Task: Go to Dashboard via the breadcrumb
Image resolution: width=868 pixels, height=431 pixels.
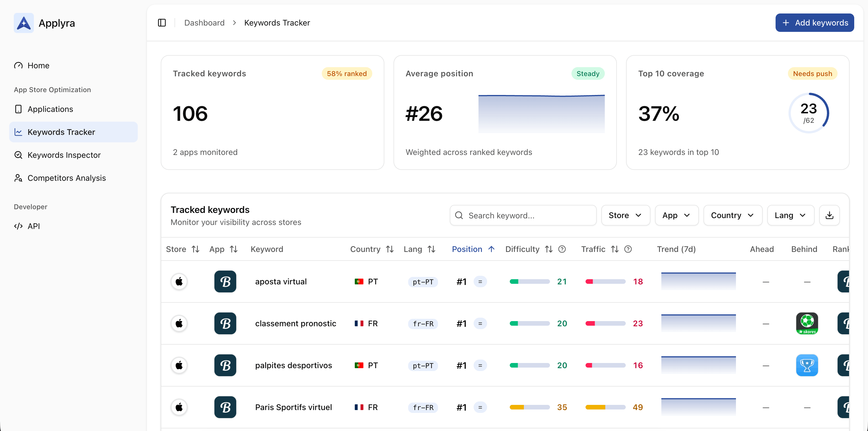Action: click(x=205, y=23)
